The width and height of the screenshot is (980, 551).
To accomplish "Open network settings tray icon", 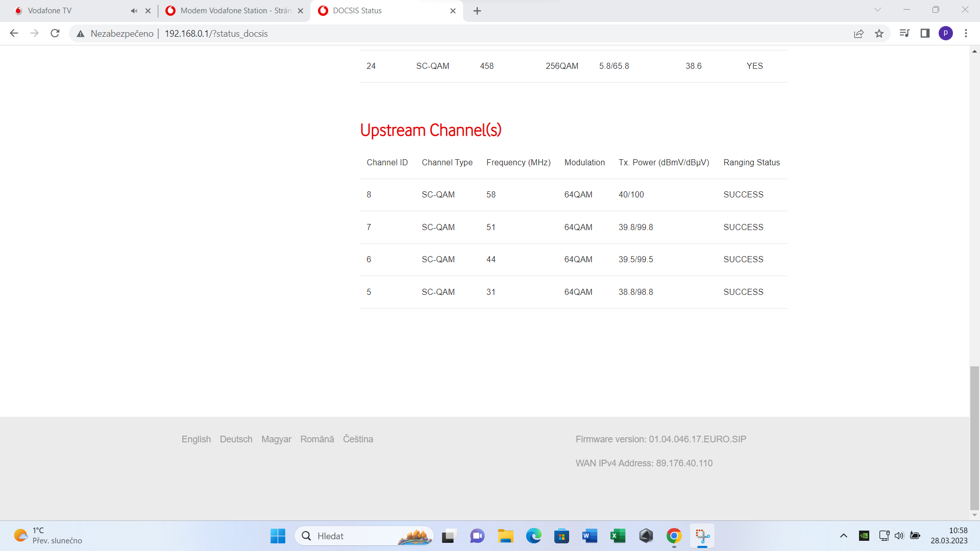I will tap(884, 536).
